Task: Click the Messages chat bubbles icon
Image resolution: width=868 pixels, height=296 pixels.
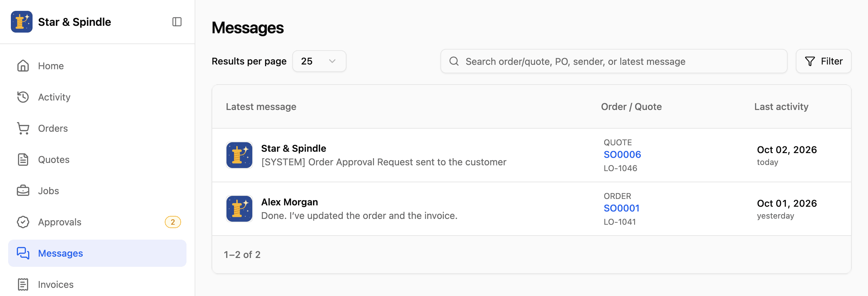Action: click(x=23, y=253)
